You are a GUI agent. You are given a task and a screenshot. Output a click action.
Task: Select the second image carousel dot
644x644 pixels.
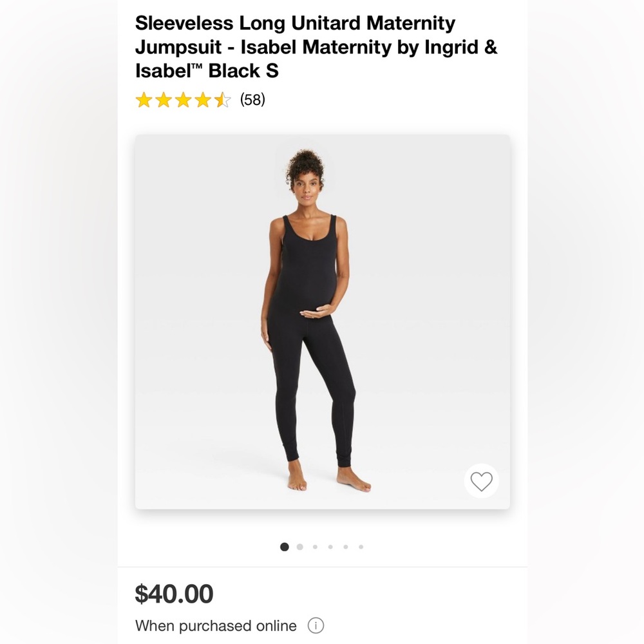coord(299,547)
